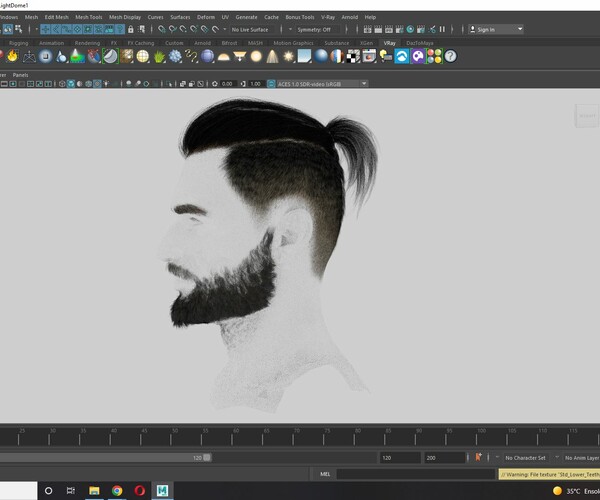
Task: Click the yellow warning message line
Action: click(x=549, y=474)
